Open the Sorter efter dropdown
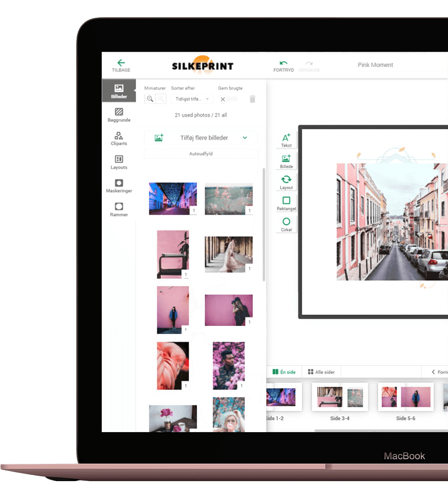448x498 pixels. point(192,99)
